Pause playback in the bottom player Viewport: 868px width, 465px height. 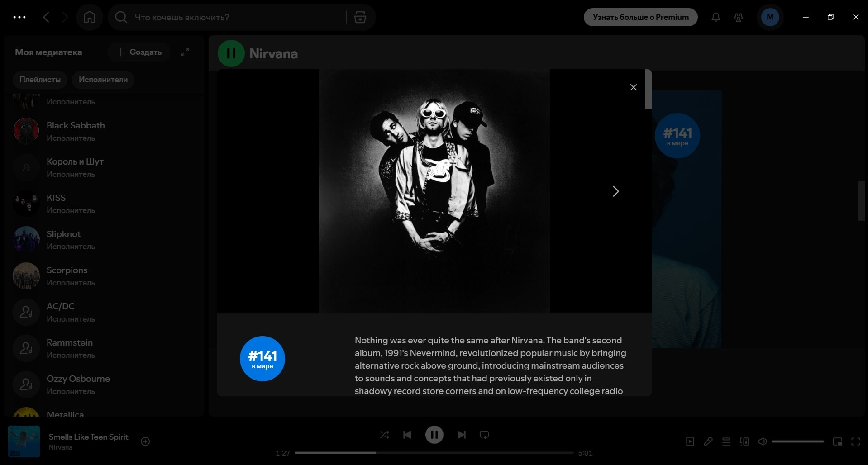[x=434, y=435]
